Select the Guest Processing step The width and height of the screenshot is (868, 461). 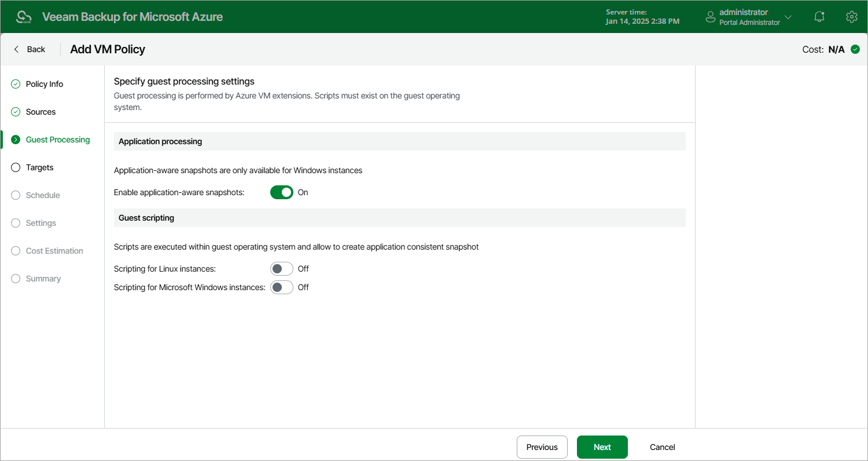click(x=58, y=140)
